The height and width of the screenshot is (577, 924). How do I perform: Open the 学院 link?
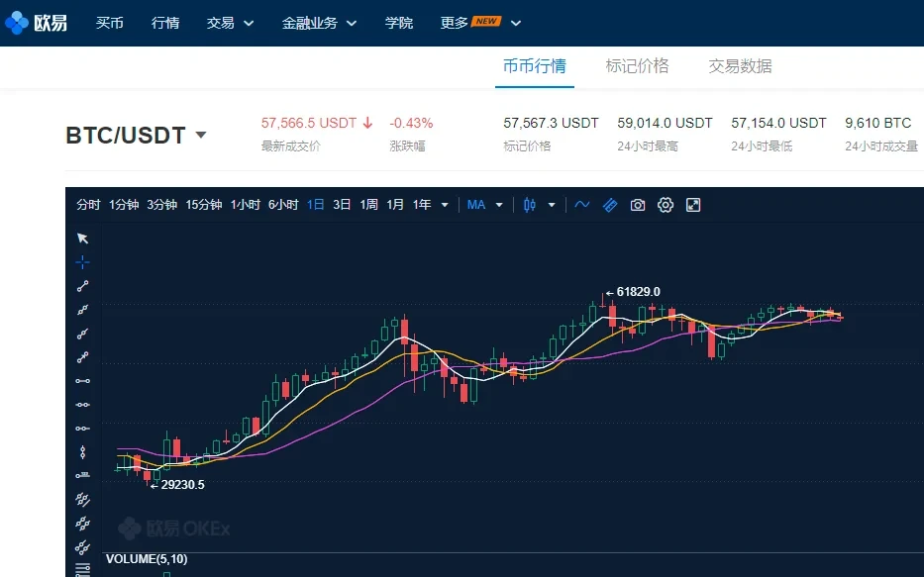click(399, 23)
